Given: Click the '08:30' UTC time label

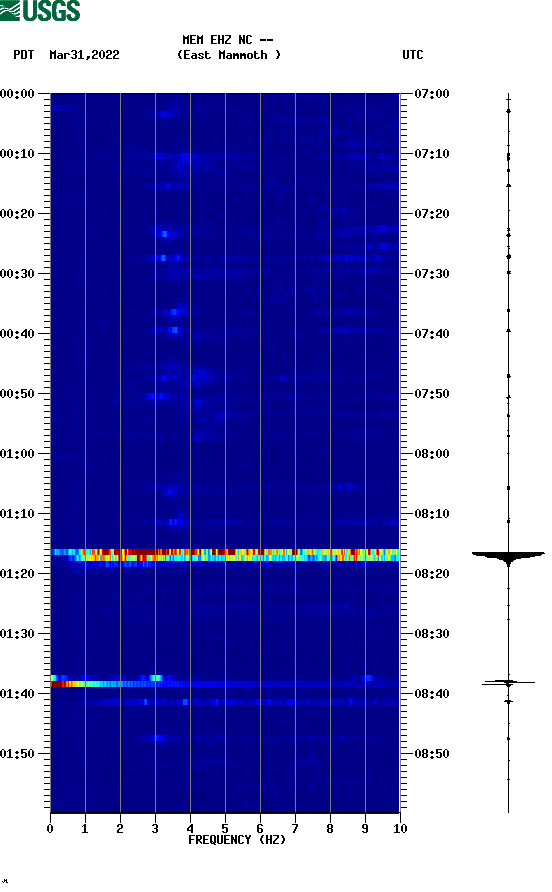Looking at the screenshot, I should (432, 634).
